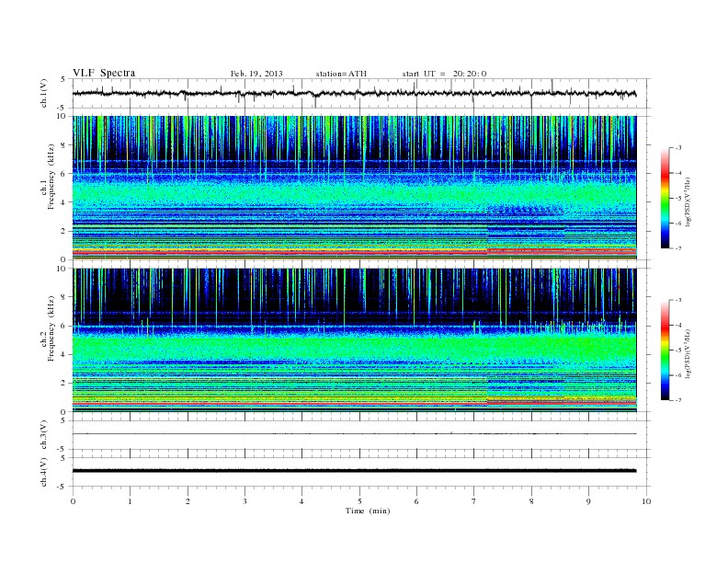Click the time axis tick label "7"
This screenshot has width=728, height=563.
click(x=474, y=501)
